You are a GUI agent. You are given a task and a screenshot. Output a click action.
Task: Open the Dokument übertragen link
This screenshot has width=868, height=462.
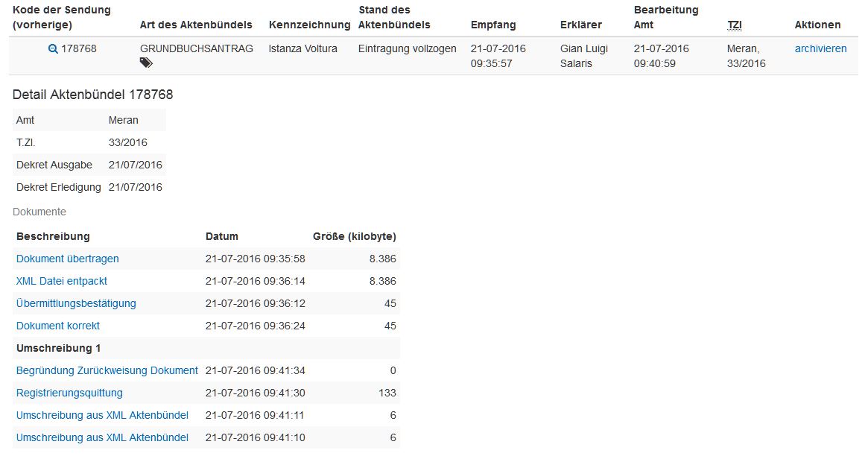(x=68, y=259)
